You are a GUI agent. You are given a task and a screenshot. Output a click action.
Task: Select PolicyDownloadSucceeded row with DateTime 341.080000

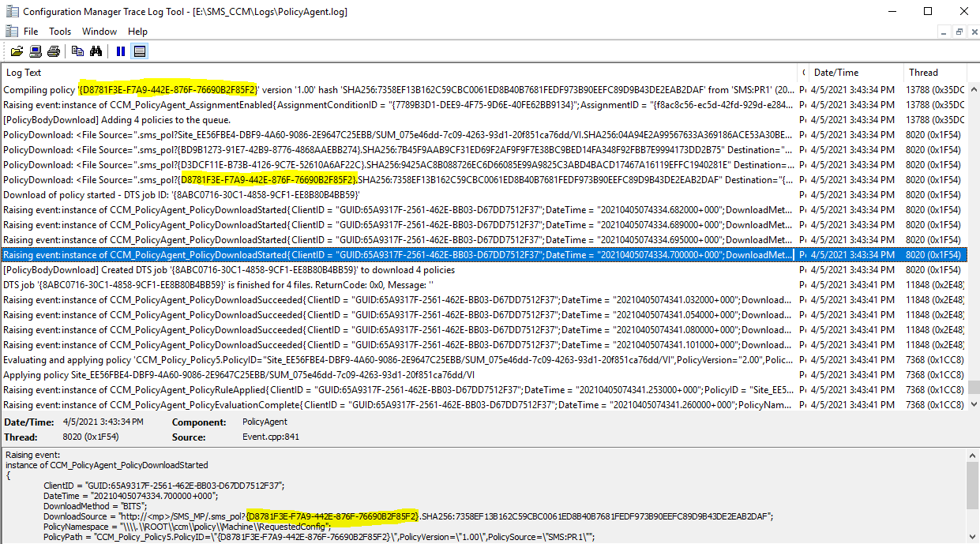pyautogui.click(x=483, y=330)
